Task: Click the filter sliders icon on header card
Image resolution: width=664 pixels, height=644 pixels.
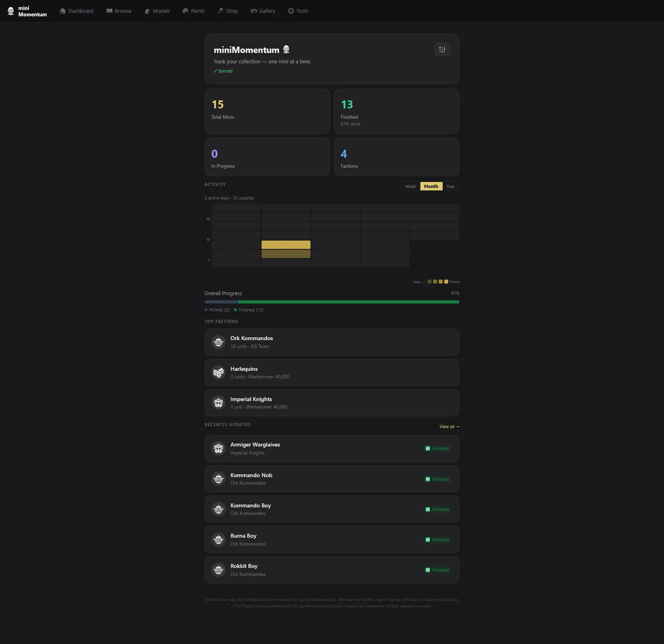Action: coord(442,49)
